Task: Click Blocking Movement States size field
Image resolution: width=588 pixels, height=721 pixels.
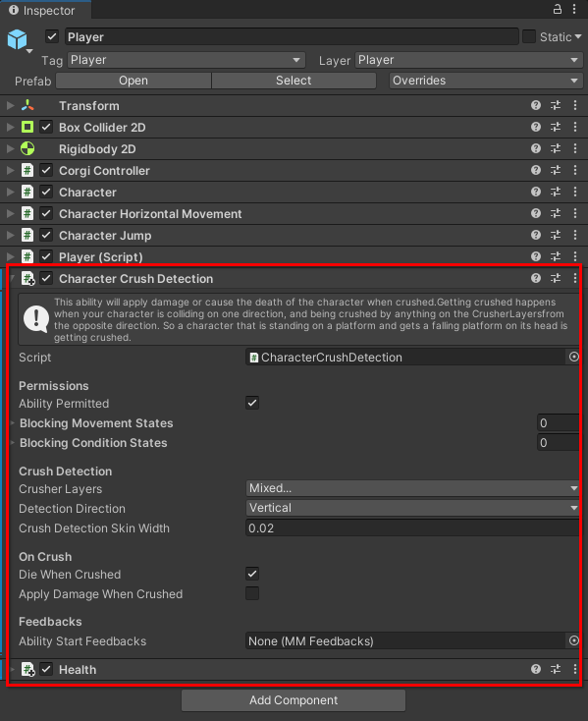Action: pyautogui.click(x=559, y=422)
